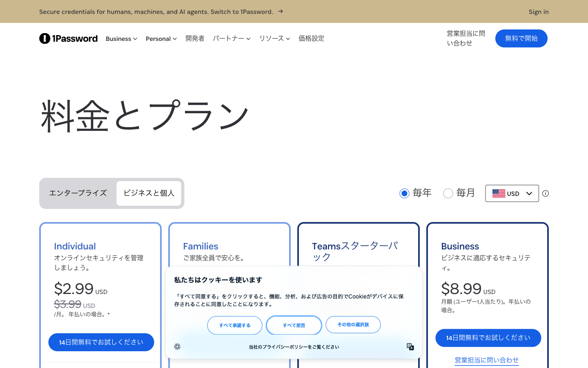Click the Families plan title
Screen dimensions: 588x368
click(200, 246)
